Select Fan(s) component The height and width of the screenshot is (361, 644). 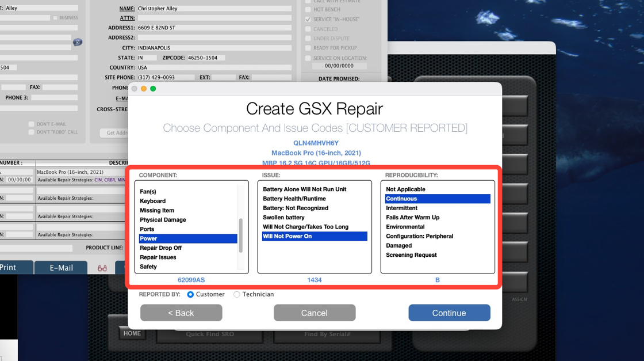pyautogui.click(x=188, y=192)
